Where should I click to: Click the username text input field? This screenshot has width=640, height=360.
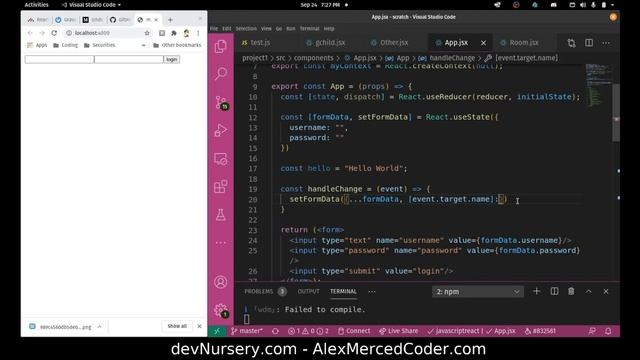(60, 60)
